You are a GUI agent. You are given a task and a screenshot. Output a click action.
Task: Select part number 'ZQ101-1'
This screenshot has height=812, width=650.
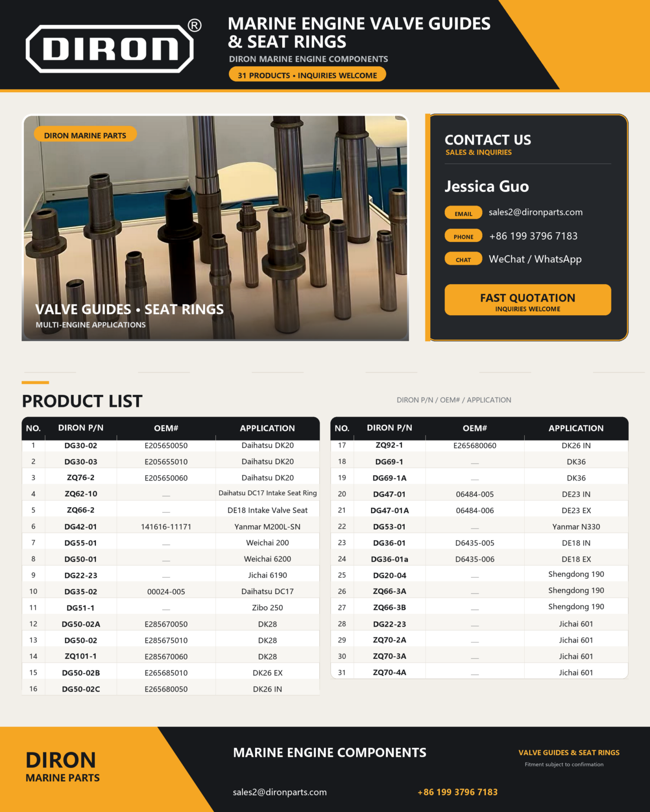[81, 657]
